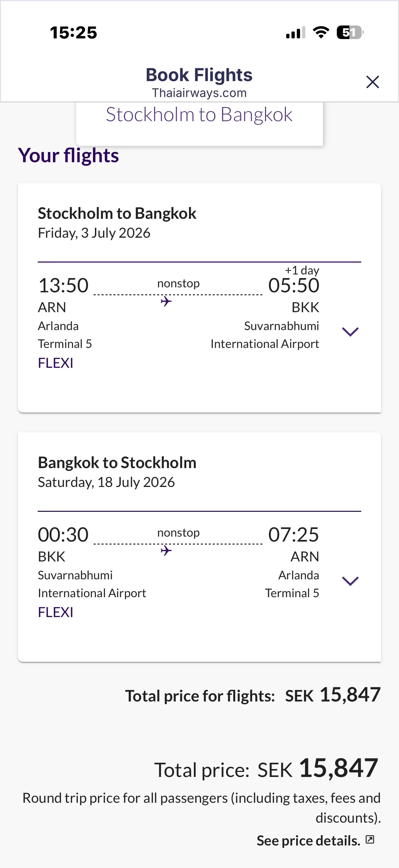Tap the Wi-Fi icon in status bar

[x=321, y=33]
